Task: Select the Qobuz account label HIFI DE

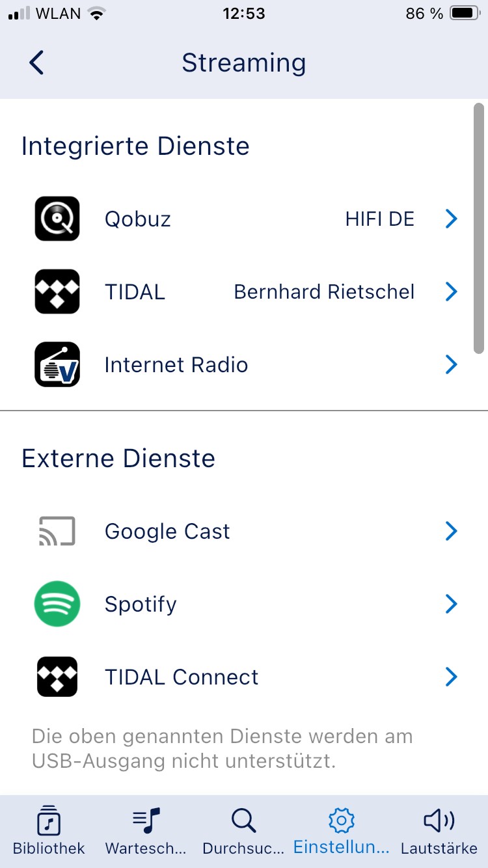Action: coord(379,219)
